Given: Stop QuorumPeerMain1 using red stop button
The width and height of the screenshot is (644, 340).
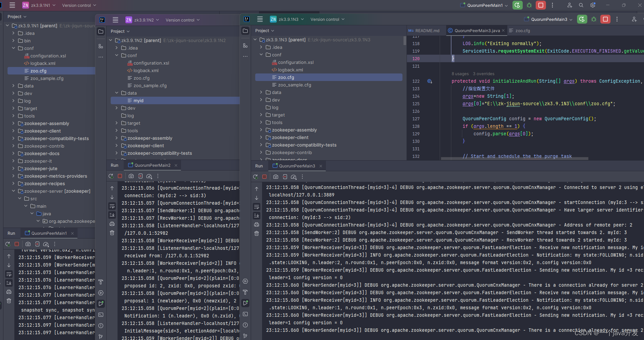Looking at the screenshot, I should (x=541, y=5).
